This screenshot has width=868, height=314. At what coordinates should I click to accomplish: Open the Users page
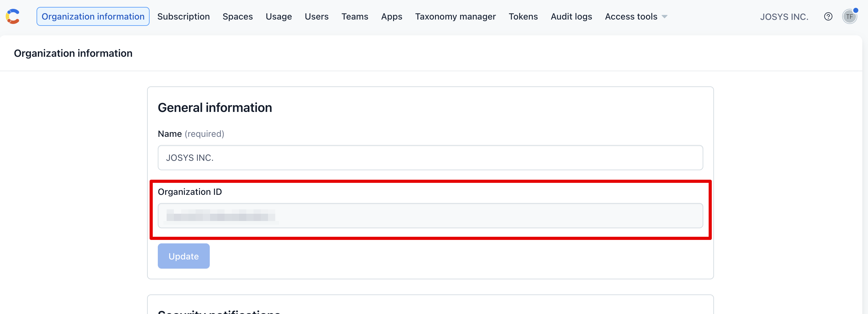click(x=316, y=16)
